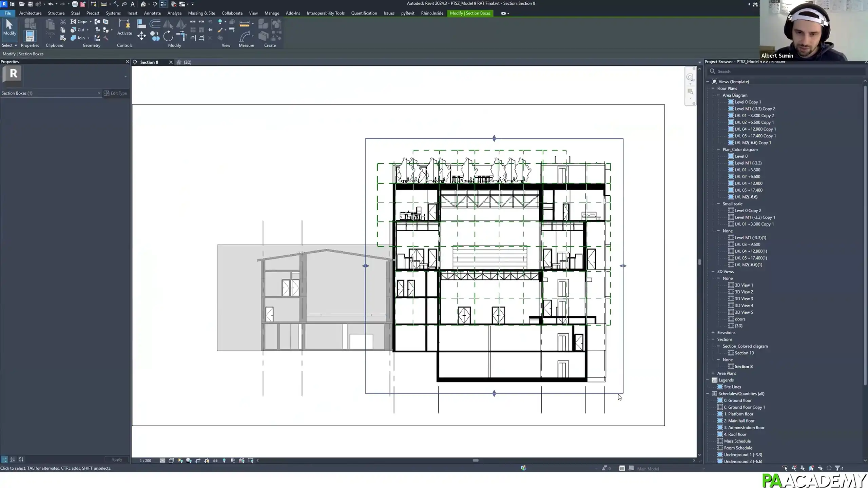The width and height of the screenshot is (868, 488).
Task: Click Apply in the Properties panel
Action: tap(116, 460)
